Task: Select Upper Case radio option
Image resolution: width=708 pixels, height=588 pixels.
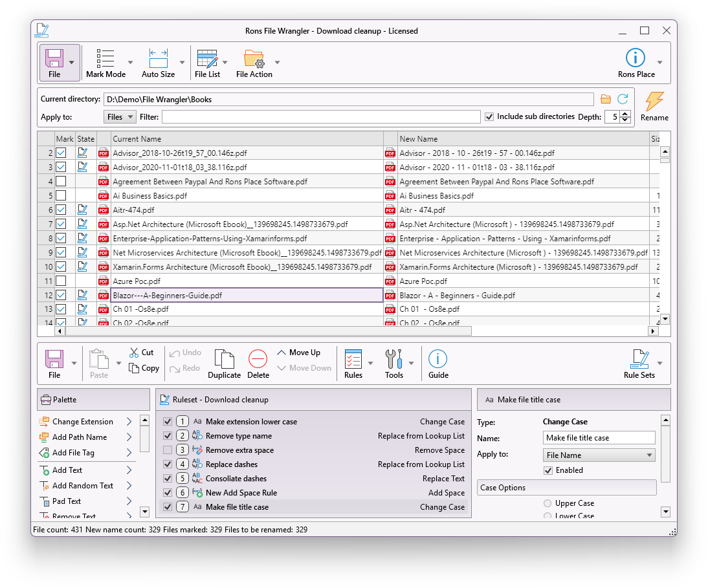Action: coord(548,503)
